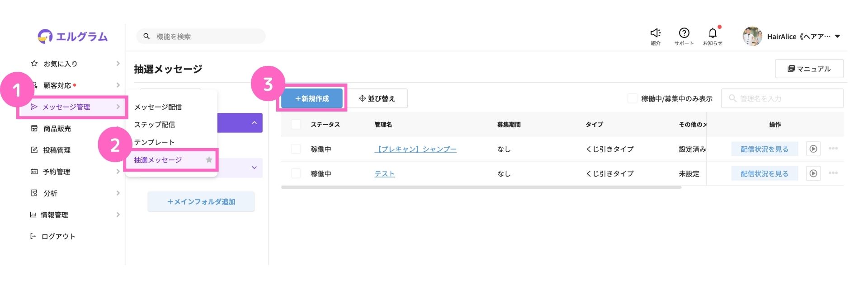This screenshot has height=289, width=868.
Task: Select ステップ配信 in submenu
Action: point(155,125)
